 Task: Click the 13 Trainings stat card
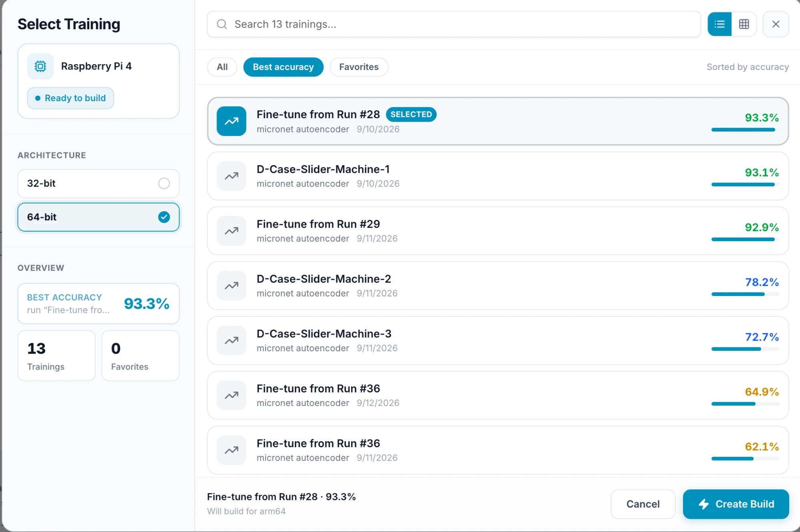point(56,356)
